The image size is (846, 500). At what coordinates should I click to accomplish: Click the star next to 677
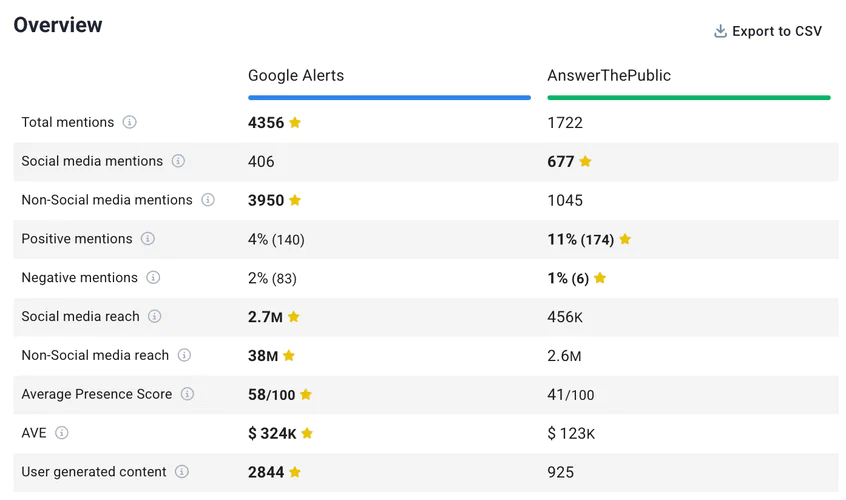point(585,161)
